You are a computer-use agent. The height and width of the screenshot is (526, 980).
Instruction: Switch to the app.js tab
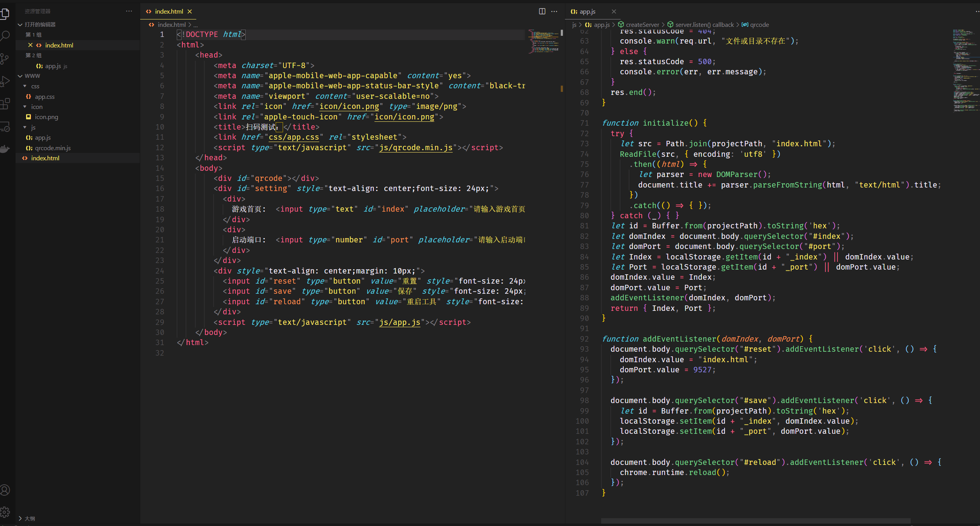(588, 12)
